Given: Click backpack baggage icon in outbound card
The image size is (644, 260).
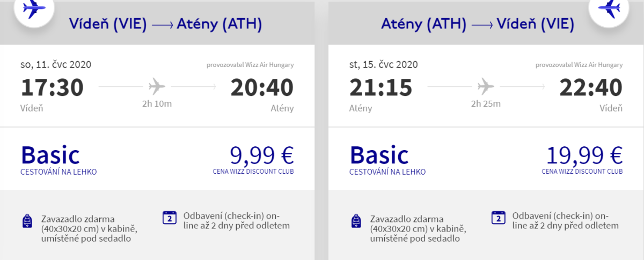Looking at the screenshot, I should click(x=27, y=221).
